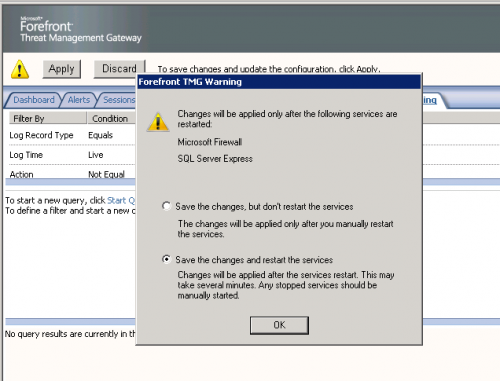Open the Sessions tab
The height and width of the screenshot is (381, 500).
(x=119, y=100)
